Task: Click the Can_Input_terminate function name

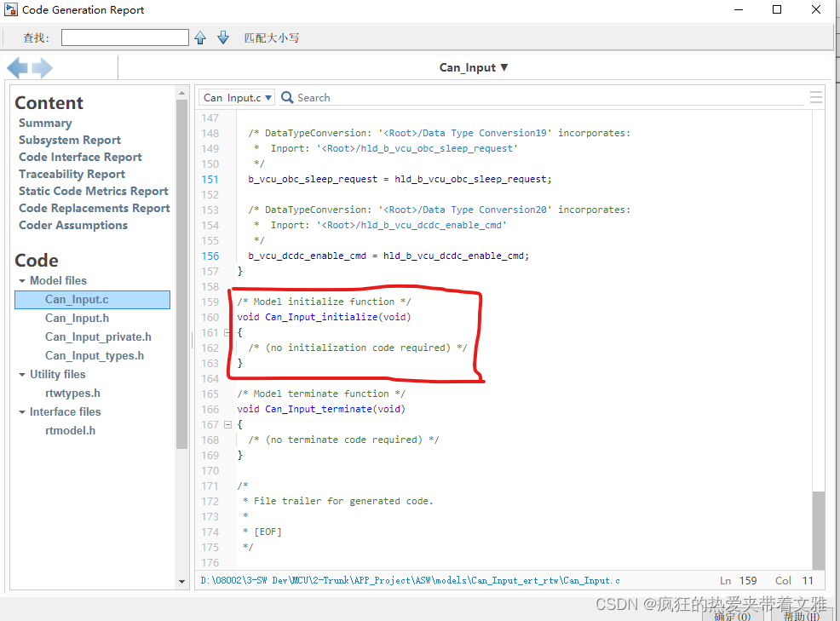Action: tap(319, 410)
